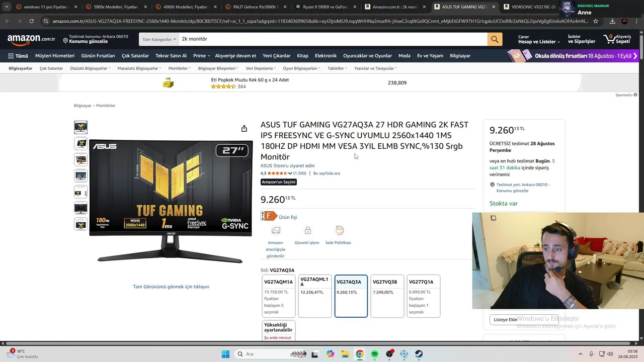Bookmark this page with star icon
Screen dimensions: 644x362
(596, 21)
